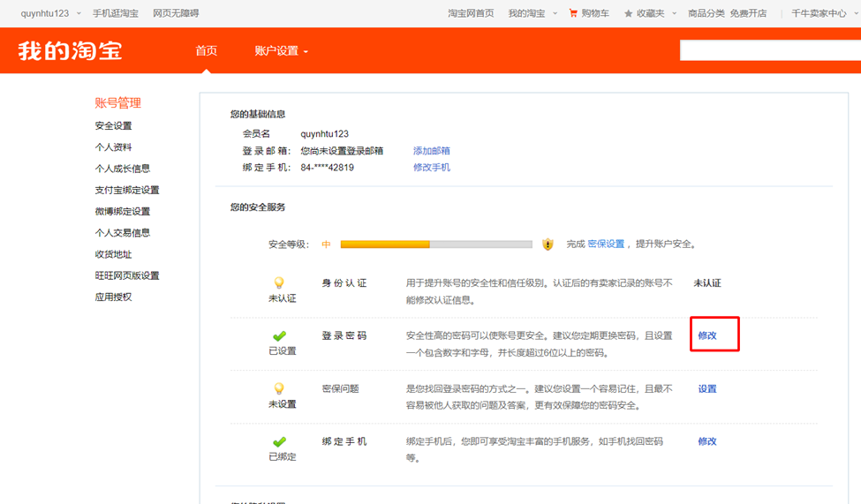Click the 添加邮箱 link

tap(432, 150)
